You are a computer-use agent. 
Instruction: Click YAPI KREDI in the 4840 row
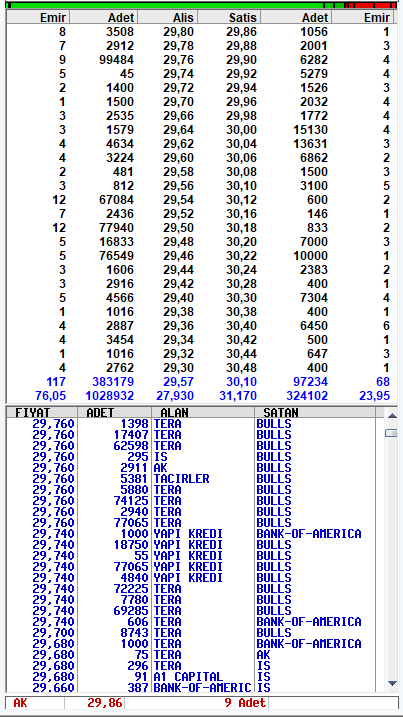(188, 578)
